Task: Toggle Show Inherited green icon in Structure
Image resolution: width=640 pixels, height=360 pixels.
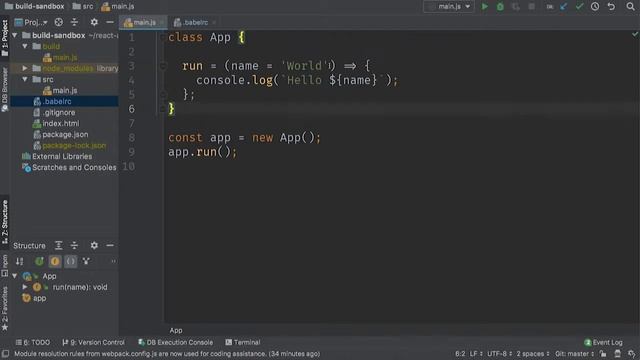Action: 39,261
